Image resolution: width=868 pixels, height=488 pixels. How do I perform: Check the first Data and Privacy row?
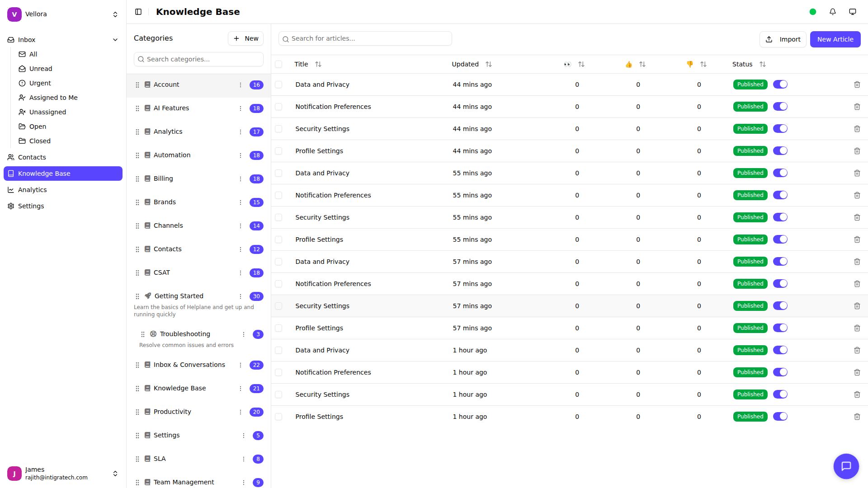pyautogui.click(x=278, y=84)
